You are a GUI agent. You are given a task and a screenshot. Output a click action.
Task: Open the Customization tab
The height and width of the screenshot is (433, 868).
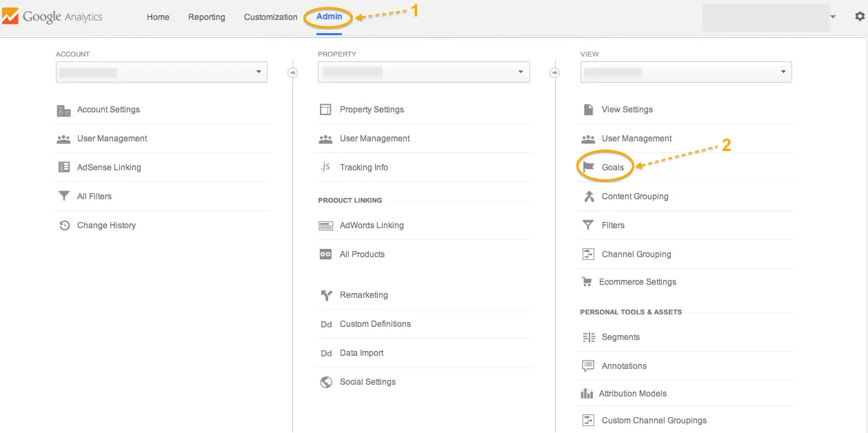(270, 17)
